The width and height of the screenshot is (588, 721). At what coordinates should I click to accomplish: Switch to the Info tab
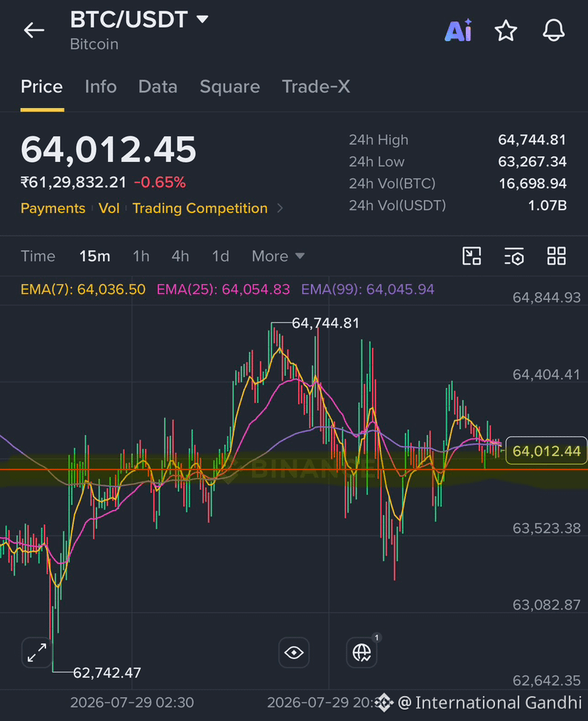pos(101,87)
